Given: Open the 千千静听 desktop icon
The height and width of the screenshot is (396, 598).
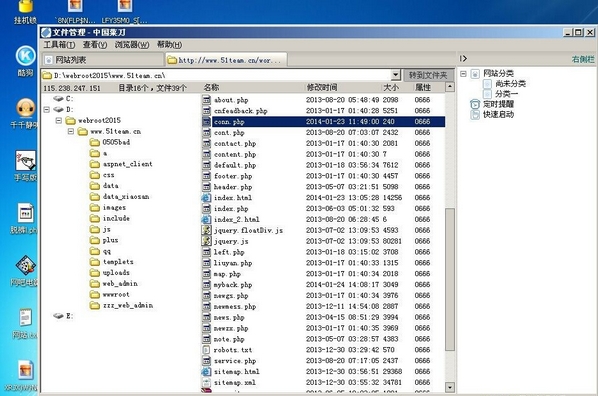Looking at the screenshot, I should tap(25, 114).
